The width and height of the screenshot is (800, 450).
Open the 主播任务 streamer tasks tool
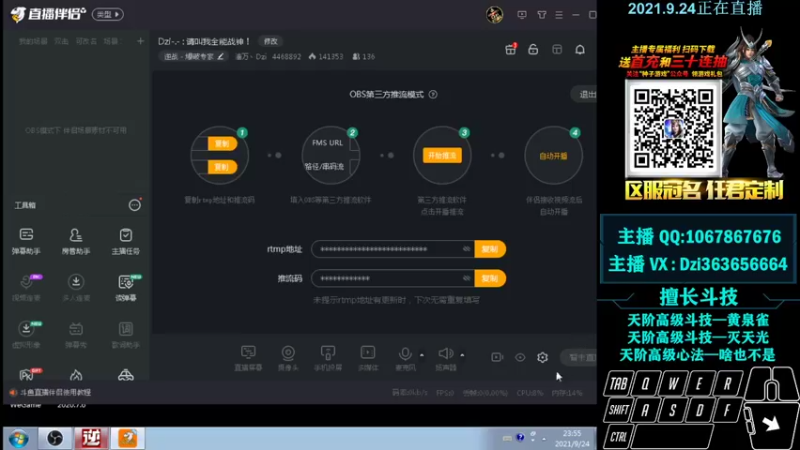pos(126,241)
